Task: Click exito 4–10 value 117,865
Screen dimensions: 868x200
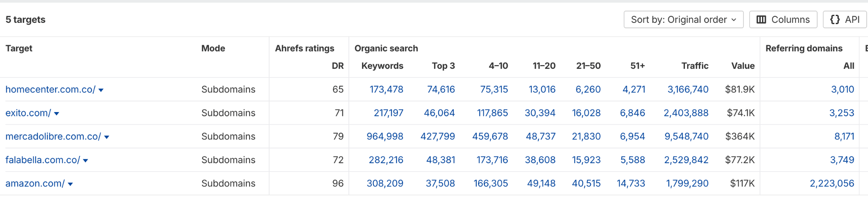Action: 492,113
